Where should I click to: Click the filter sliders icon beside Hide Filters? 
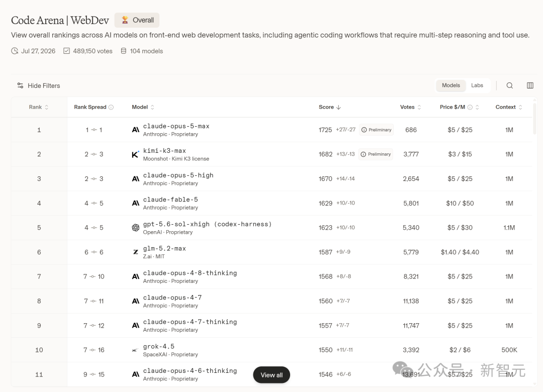click(21, 85)
